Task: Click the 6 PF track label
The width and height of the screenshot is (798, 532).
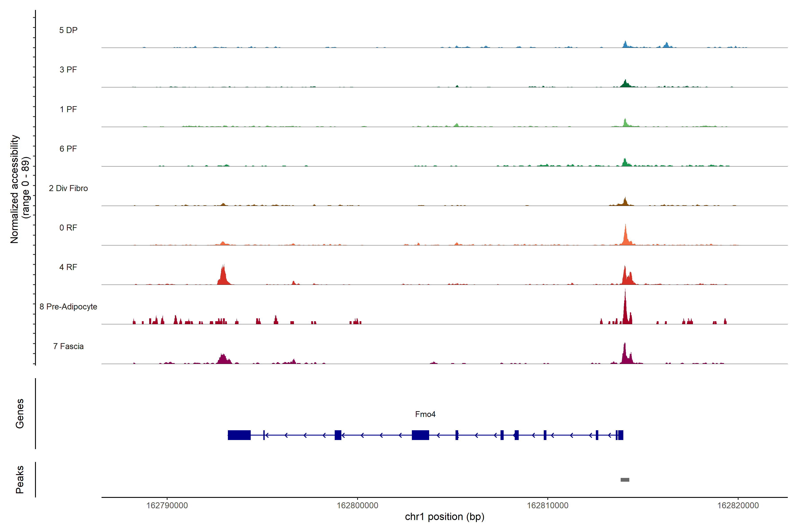Action: (68, 149)
